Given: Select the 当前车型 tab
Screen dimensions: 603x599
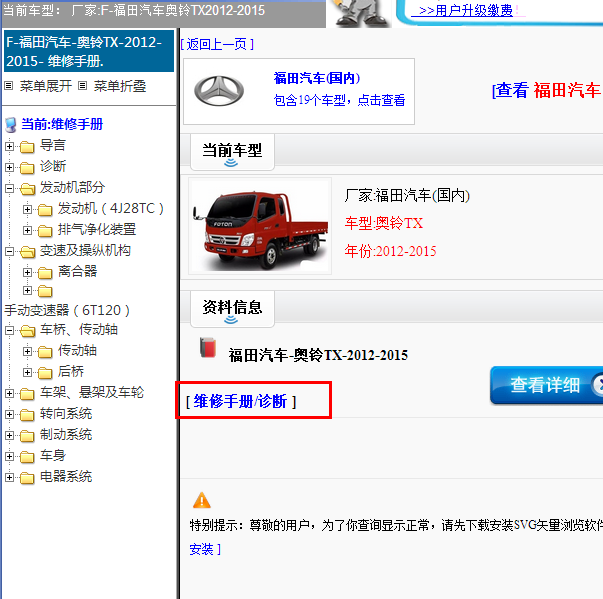Looking at the screenshot, I should (x=232, y=152).
